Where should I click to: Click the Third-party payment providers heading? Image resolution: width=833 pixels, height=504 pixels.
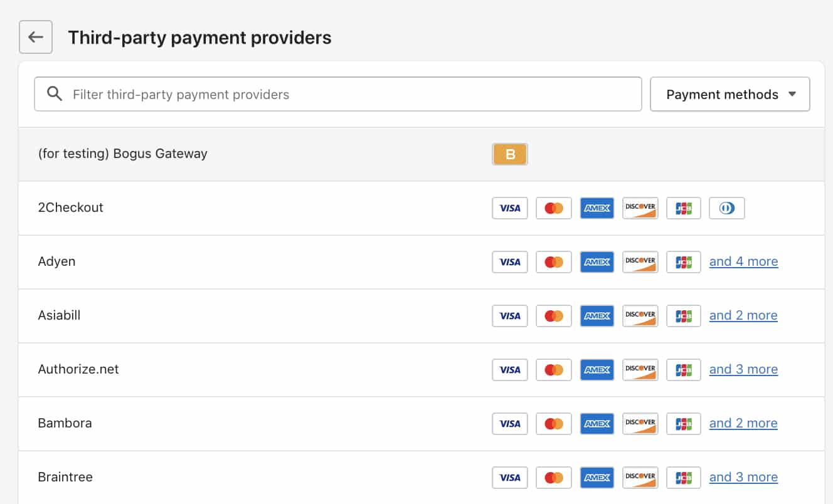click(x=199, y=38)
